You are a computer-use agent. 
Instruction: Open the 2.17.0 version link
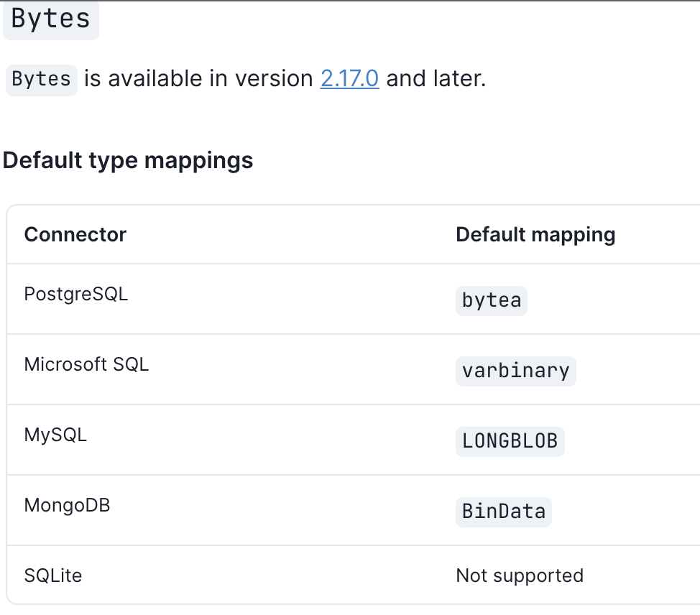(349, 79)
